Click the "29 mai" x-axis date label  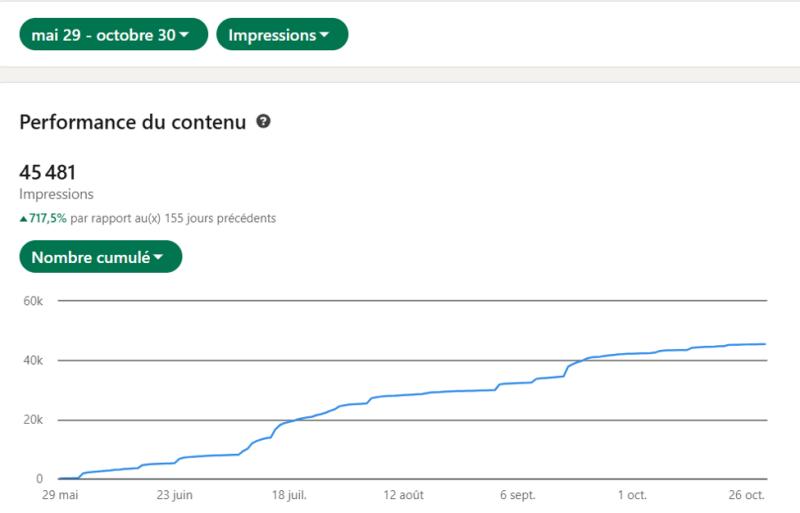click(59, 495)
